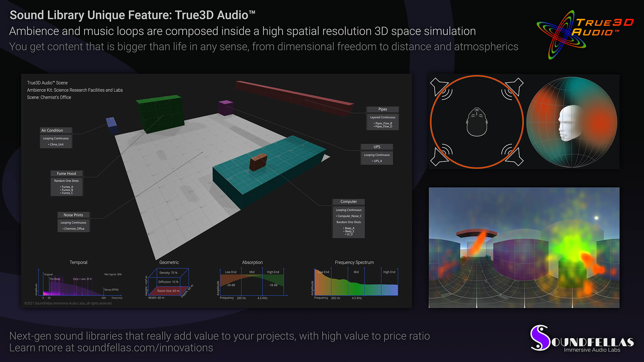Viewport: 644px width, 362px height.
Task: Click the Computer_Noise_C sound entry
Action: tap(349, 216)
